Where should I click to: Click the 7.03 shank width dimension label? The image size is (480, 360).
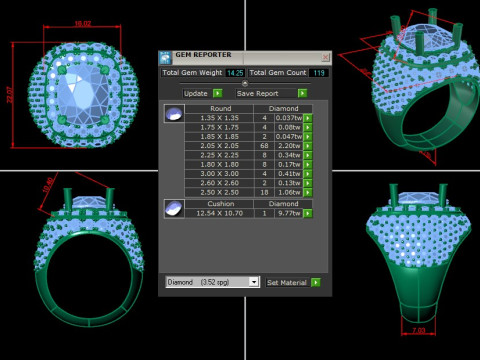click(x=418, y=330)
